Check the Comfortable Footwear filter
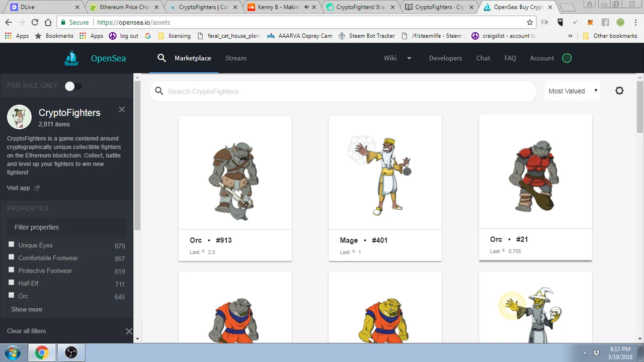The image size is (644, 362). pyautogui.click(x=12, y=257)
